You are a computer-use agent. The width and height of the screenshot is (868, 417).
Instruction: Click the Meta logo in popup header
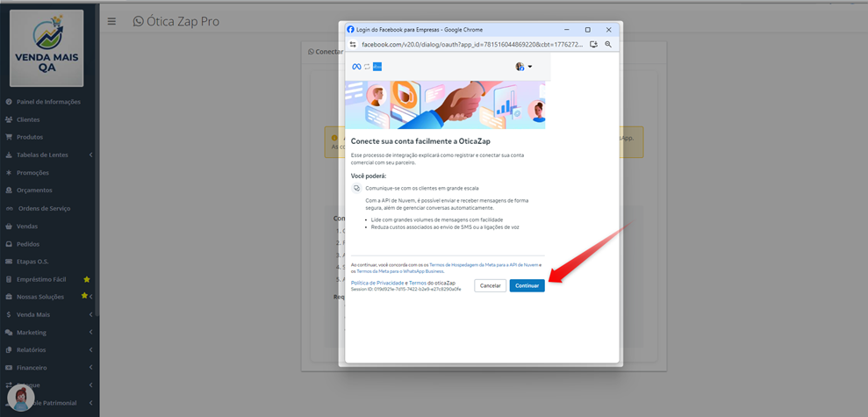(356, 67)
